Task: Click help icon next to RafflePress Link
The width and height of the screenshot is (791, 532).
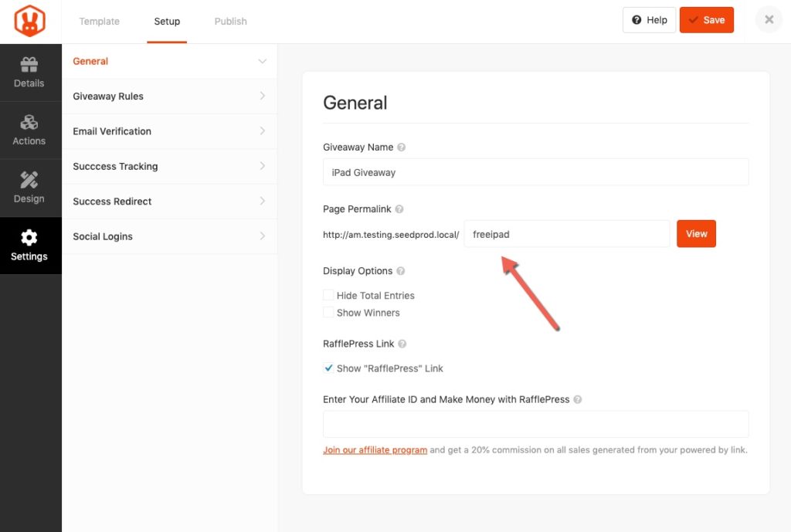Action: click(402, 344)
